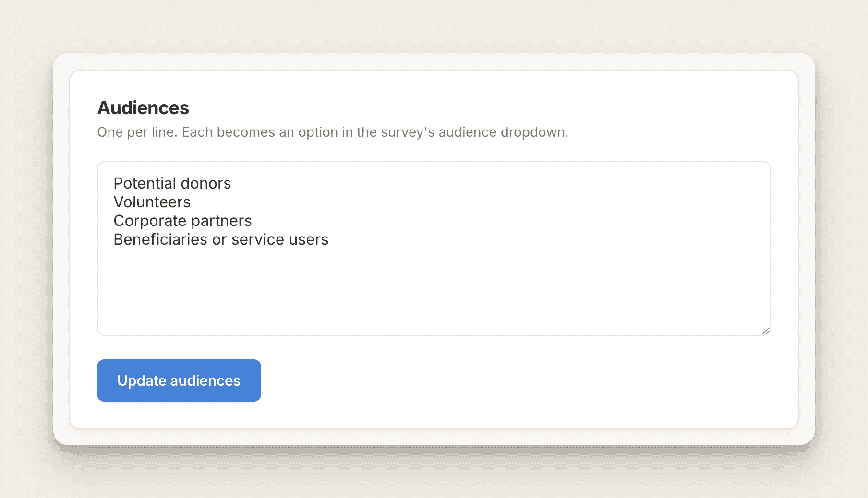This screenshot has height=498, width=868.
Task: Place cursor on 'Corporate partners' line
Action: tap(183, 221)
